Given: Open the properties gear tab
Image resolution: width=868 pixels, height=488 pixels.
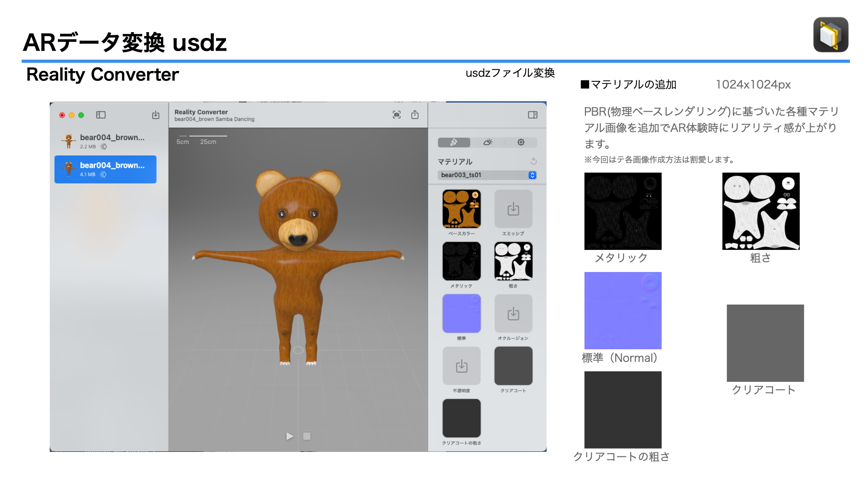Looking at the screenshot, I should click(x=521, y=142).
